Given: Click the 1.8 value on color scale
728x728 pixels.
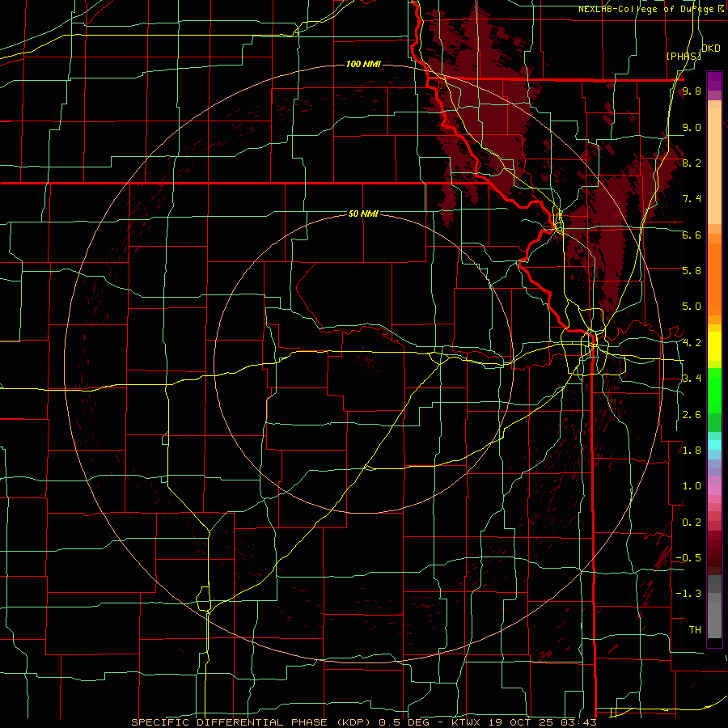Looking at the screenshot, I should point(692,451).
